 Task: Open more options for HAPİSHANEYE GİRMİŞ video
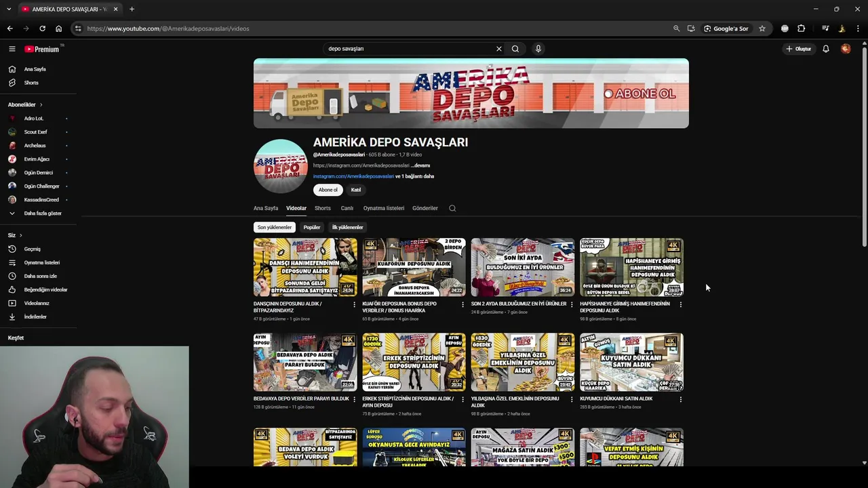[681, 304]
